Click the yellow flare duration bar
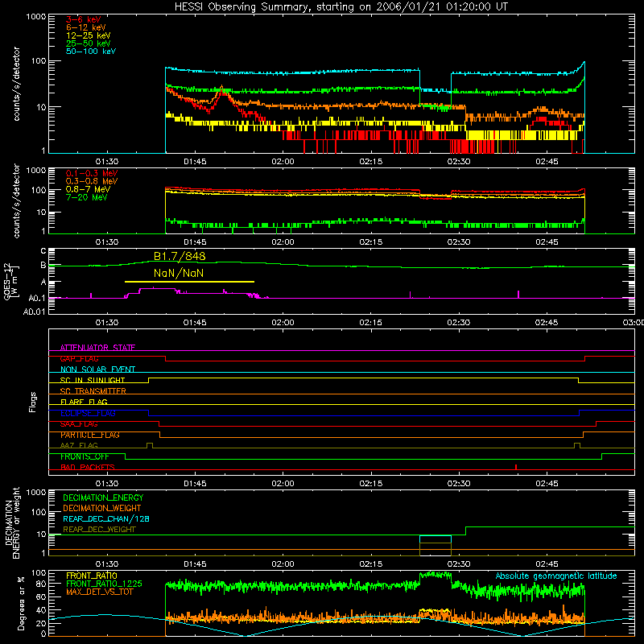The width and height of the screenshot is (644, 644). (189, 282)
